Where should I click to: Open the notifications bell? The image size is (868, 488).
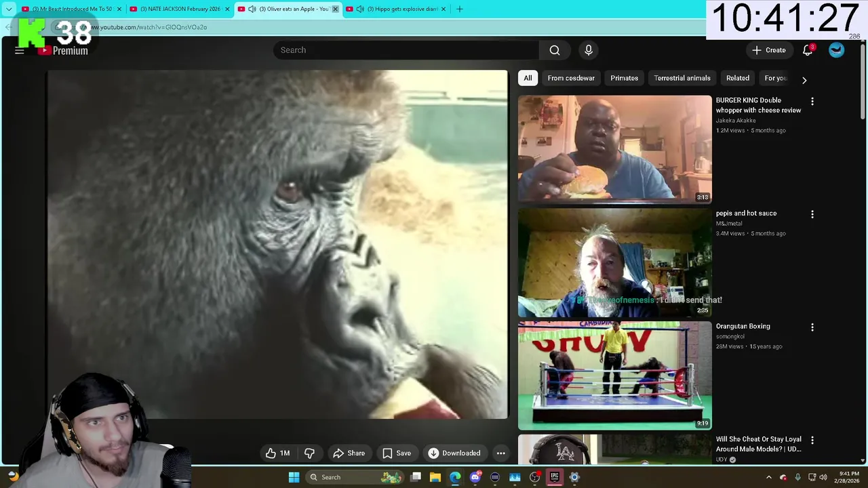click(x=808, y=50)
